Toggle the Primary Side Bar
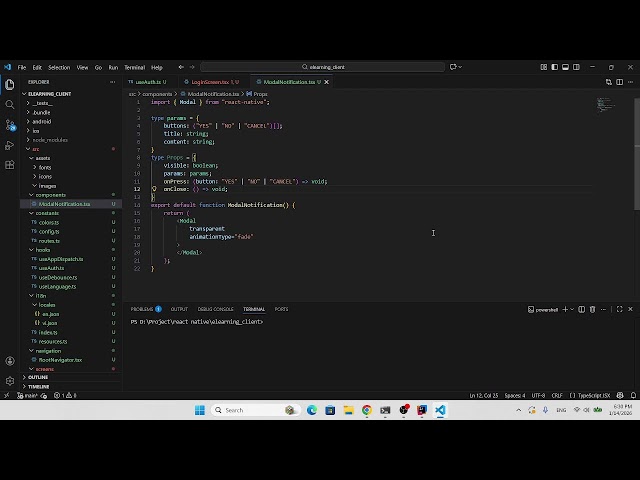 pyautogui.click(x=555, y=67)
